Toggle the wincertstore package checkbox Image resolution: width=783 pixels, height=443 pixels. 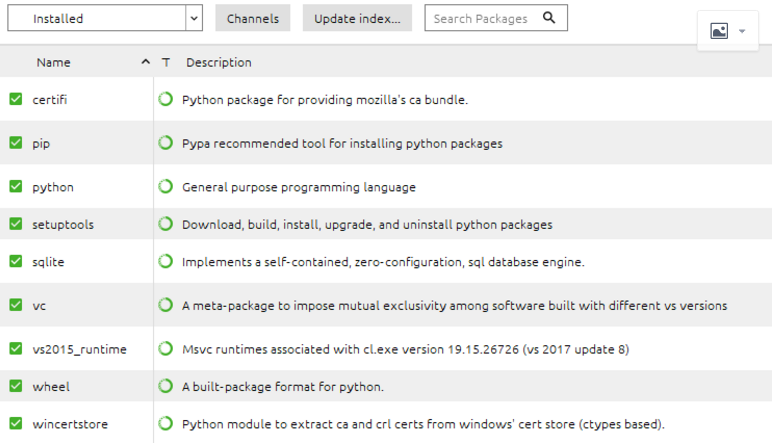pos(16,423)
